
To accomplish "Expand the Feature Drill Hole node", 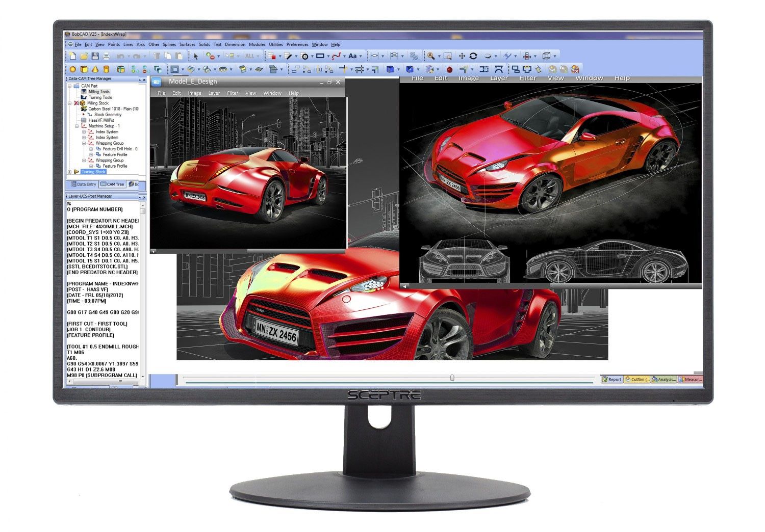I will click(x=91, y=149).
